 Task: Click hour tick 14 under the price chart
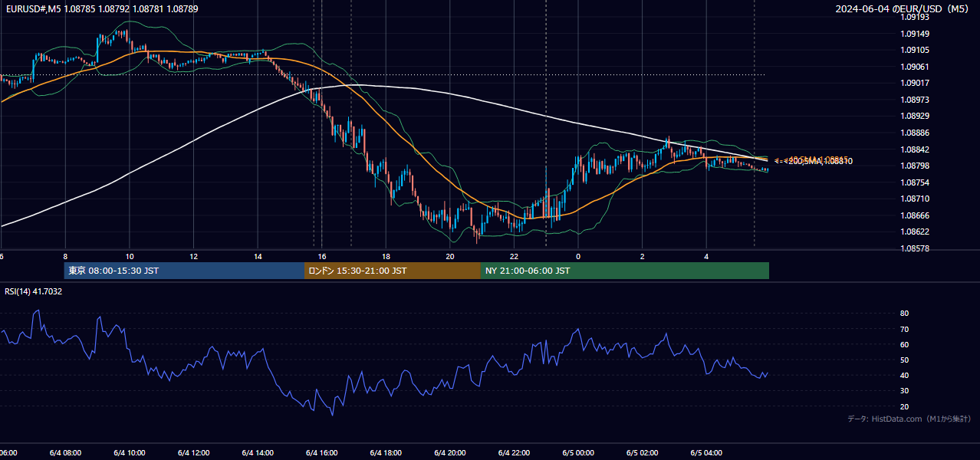[x=258, y=256]
